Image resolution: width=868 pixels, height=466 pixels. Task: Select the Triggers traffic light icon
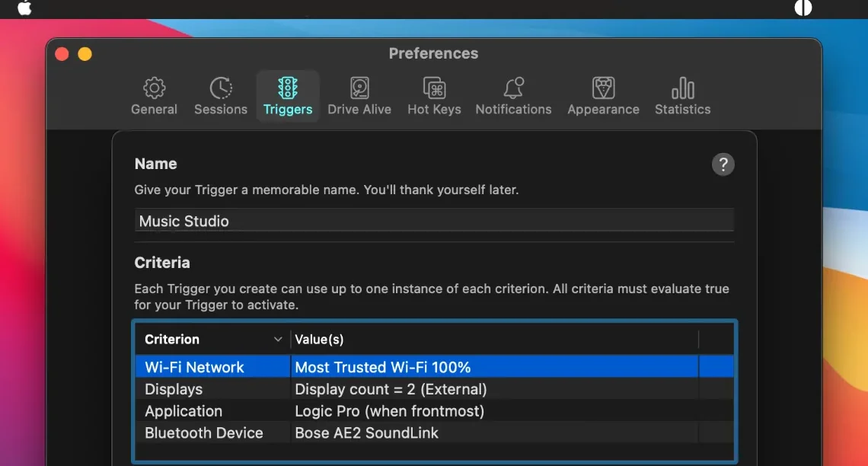coord(288,88)
